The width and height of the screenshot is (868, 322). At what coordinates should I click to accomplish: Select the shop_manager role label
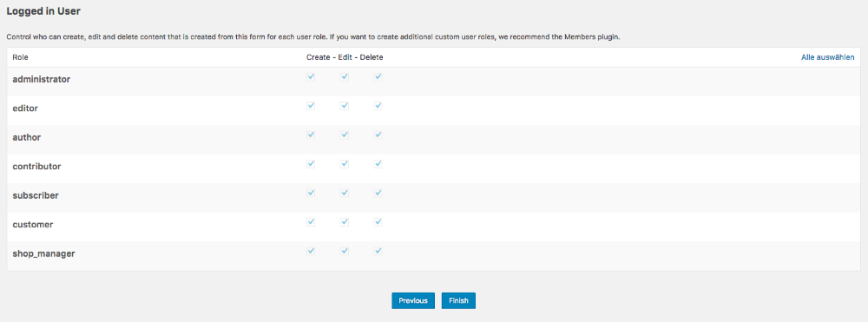43,254
